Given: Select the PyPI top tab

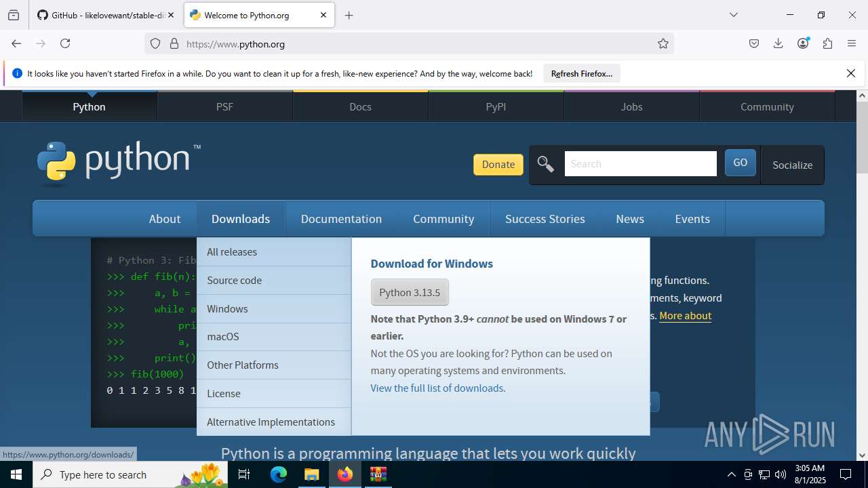Looking at the screenshot, I should tap(496, 106).
